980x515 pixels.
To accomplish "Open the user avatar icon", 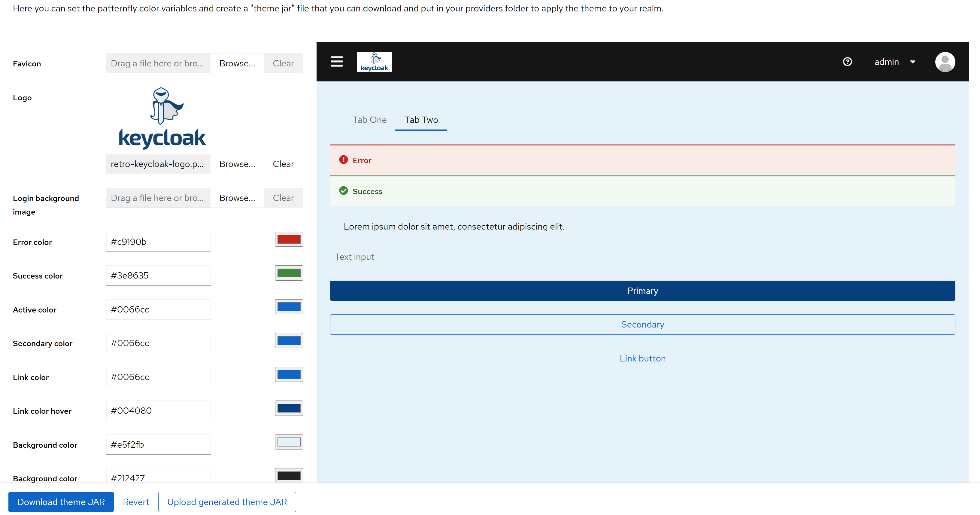I will pyautogui.click(x=945, y=62).
